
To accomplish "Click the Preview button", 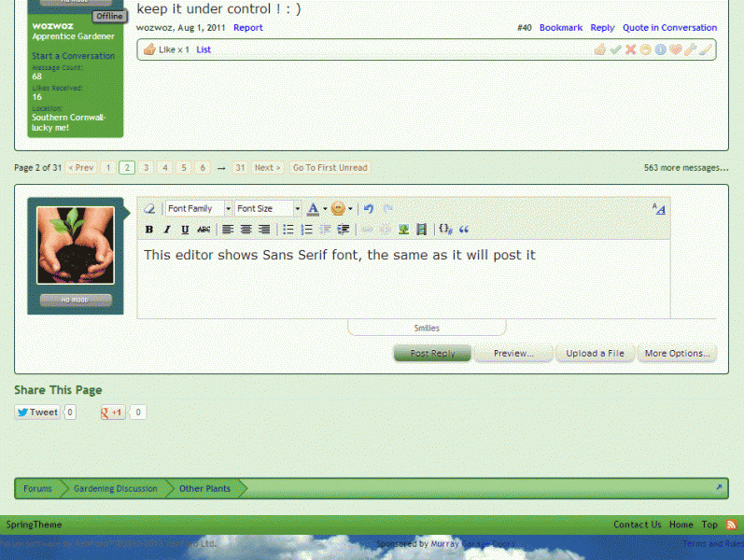I will pos(513,353).
